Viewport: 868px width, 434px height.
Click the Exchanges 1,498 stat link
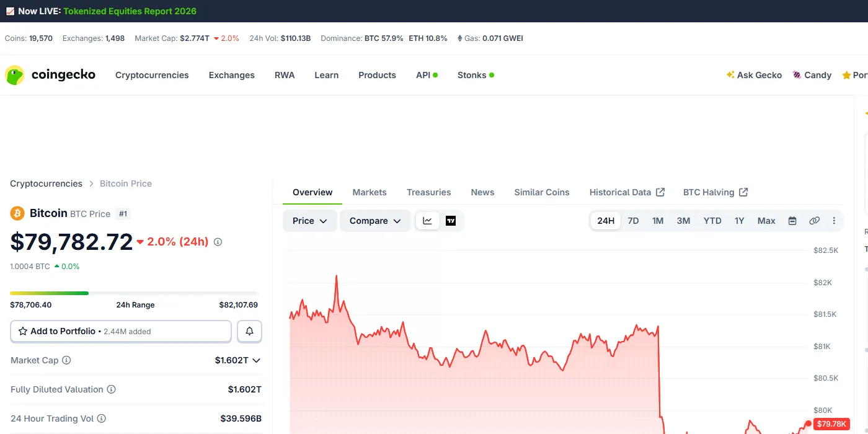94,38
